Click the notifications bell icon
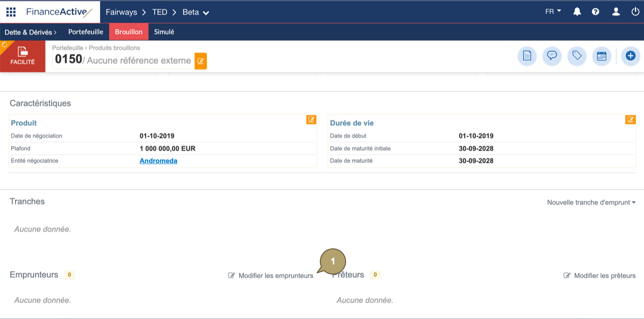The image size is (644, 319). (x=577, y=12)
